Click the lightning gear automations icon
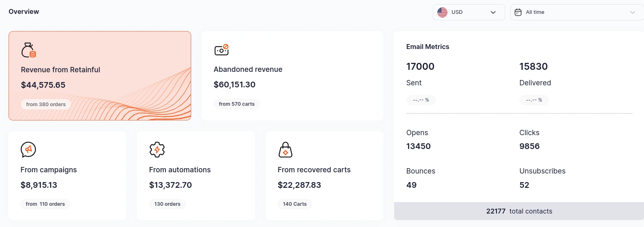The height and width of the screenshot is (227, 644). pyautogui.click(x=157, y=149)
